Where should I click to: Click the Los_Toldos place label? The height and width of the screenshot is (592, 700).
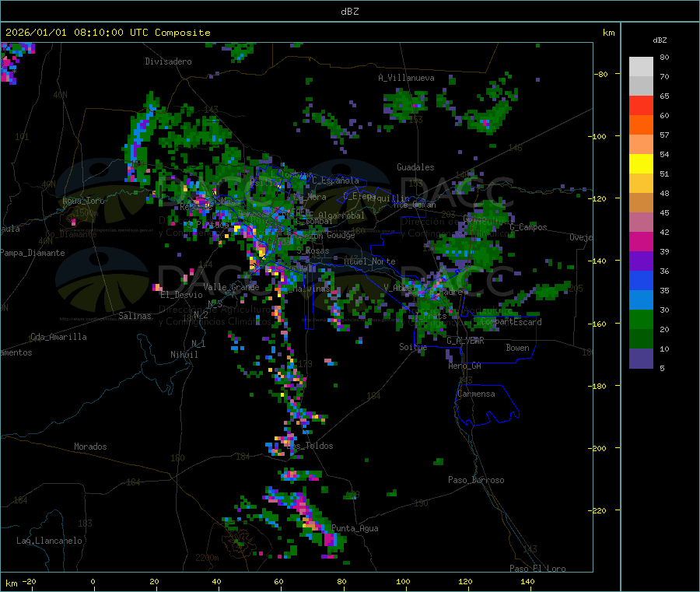[x=310, y=446]
